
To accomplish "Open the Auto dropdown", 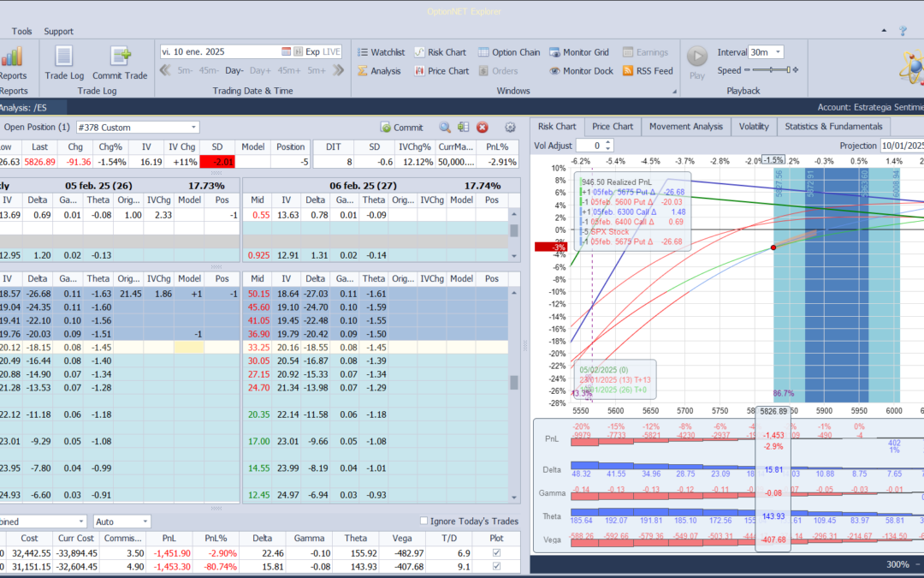I will 145,521.
